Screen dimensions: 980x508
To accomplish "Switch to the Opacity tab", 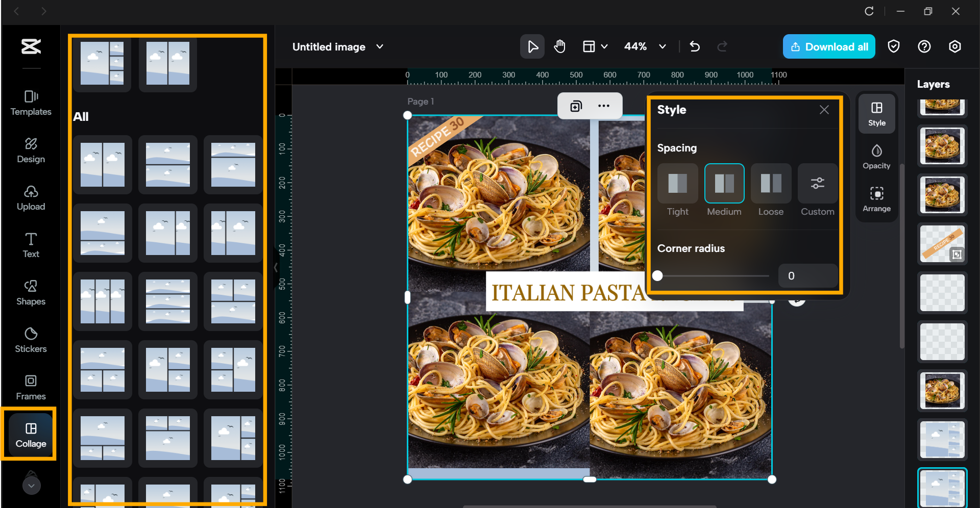I will click(876, 157).
